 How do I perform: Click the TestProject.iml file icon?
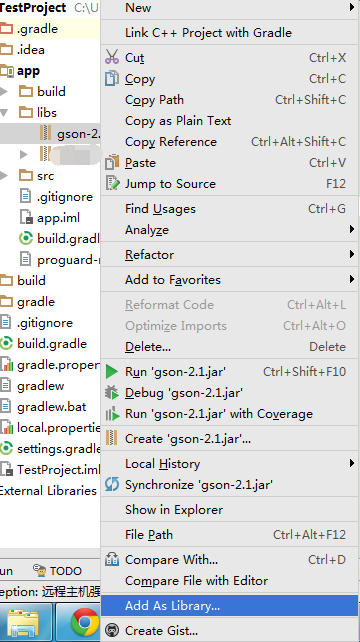point(6,469)
